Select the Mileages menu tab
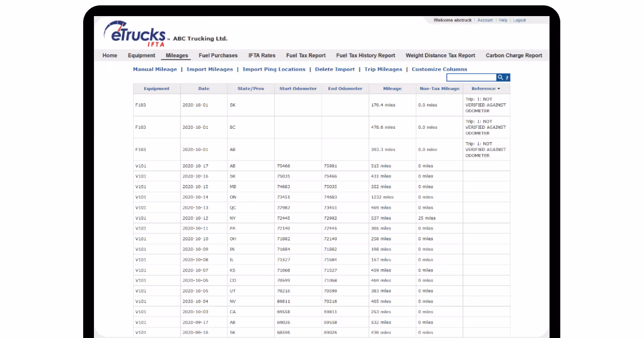The height and width of the screenshot is (338, 644). click(177, 55)
